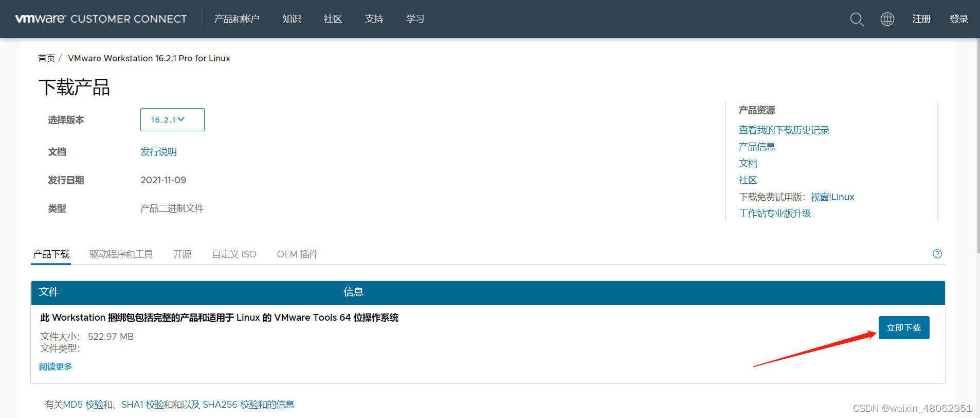Screen dimensions: 980x418
Task: Click the 产品二进制文件 type value
Action: click(x=172, y=208)
